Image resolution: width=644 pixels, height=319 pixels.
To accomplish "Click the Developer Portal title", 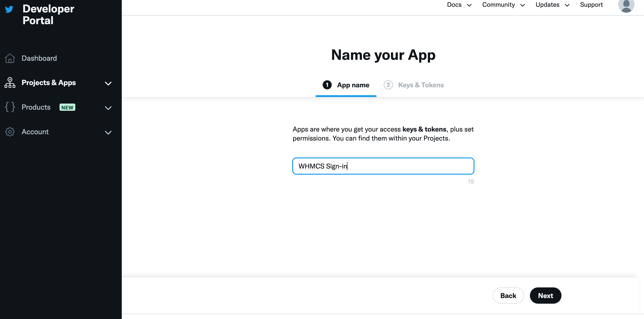I will click(x=48, y=14).
